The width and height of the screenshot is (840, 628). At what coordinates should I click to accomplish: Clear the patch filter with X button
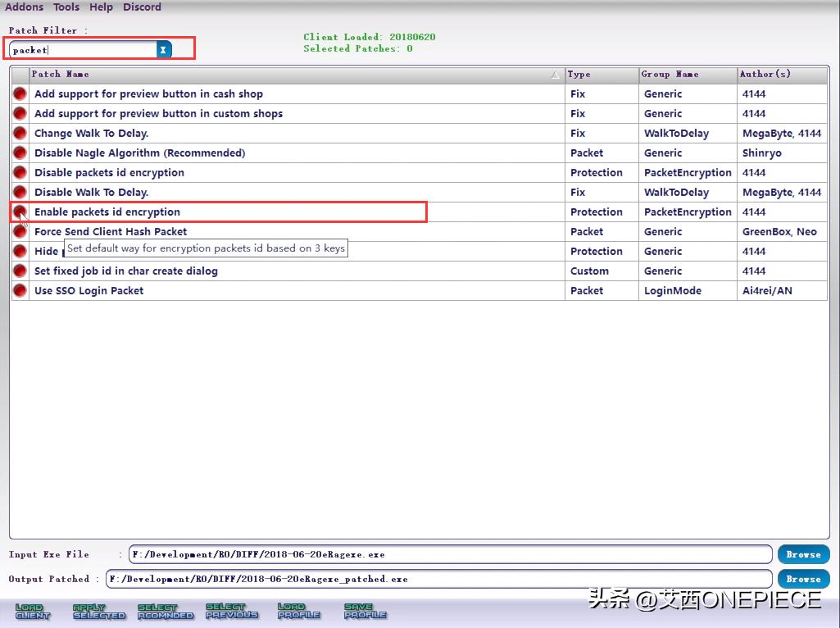pyautogui.click(x=163, y=50)
